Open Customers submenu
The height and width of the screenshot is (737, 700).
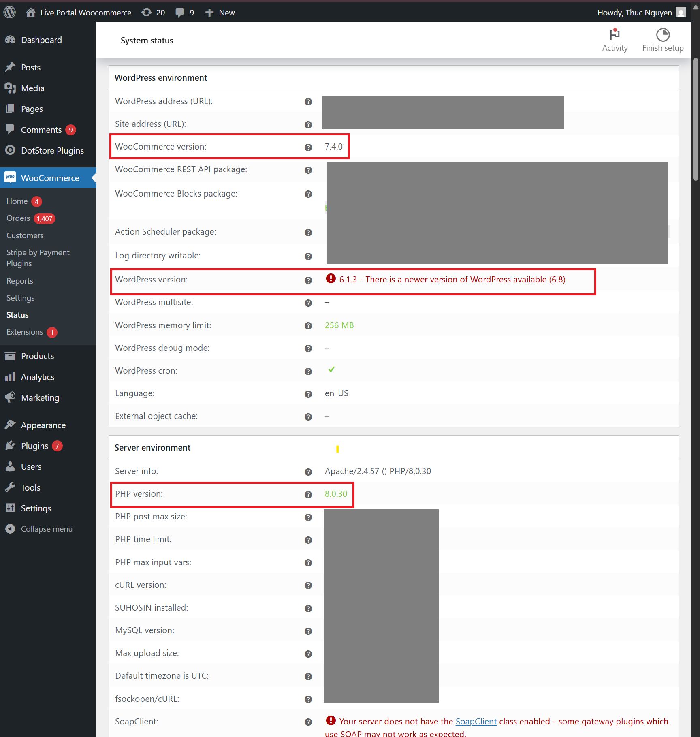25,235
